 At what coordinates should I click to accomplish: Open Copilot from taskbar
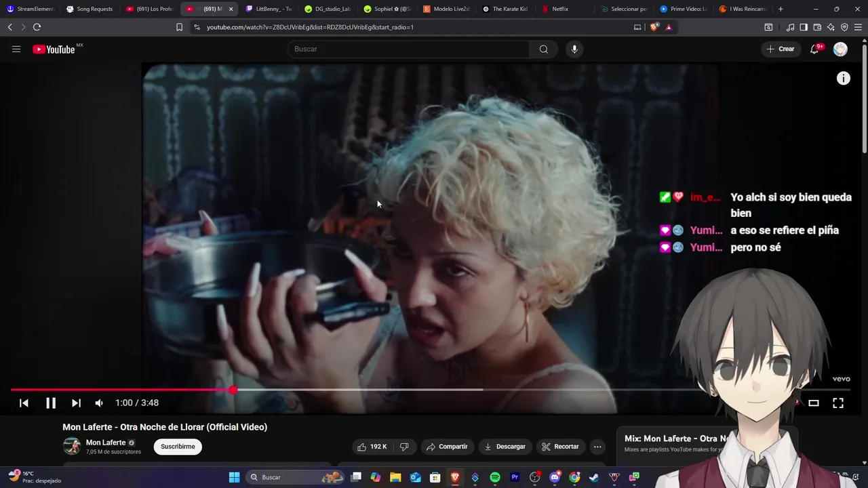(x=376, y=477)
